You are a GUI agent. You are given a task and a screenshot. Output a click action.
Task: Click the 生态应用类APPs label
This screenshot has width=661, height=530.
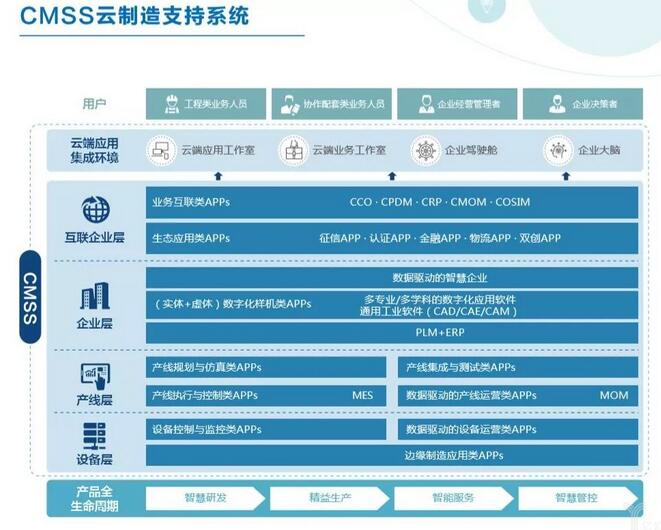pyautogui.click(x=191, y=239)
